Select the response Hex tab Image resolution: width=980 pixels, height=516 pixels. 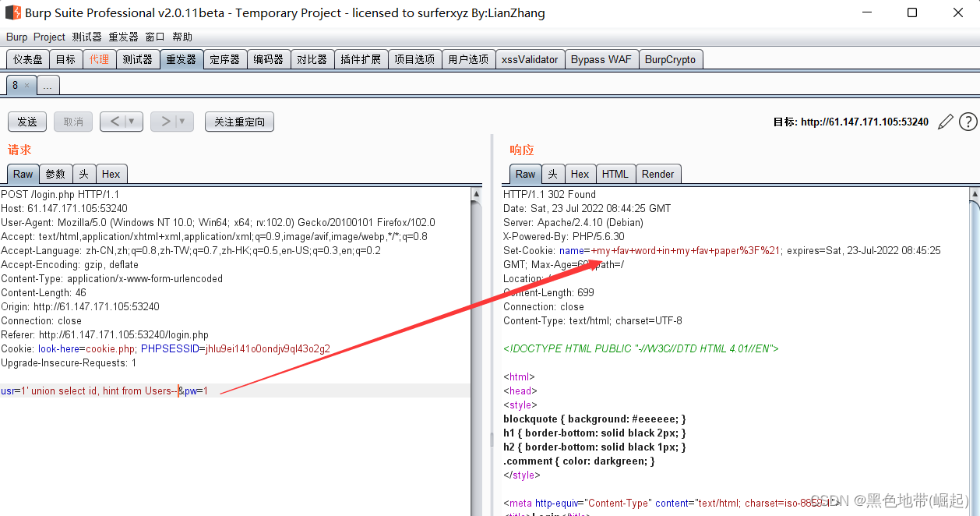coord(580,174)
